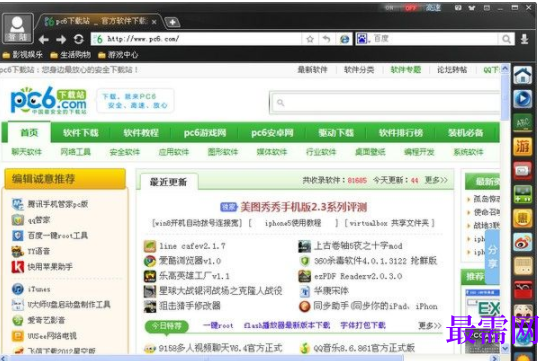This screenshot has width=558, height=361.
Task: Expand the Baidu search engine dropdown
Action: coord(362,39)
